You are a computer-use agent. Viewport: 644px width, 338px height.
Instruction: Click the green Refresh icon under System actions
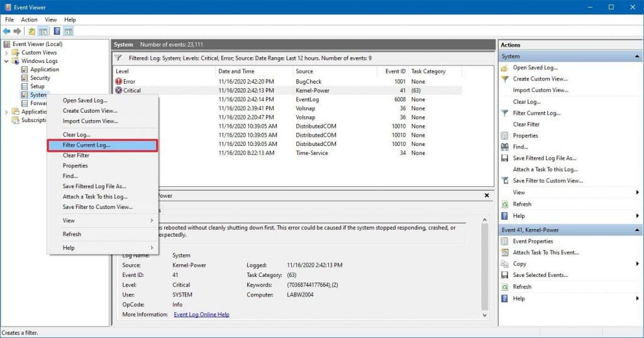pyautogui.click(x=505, y=204)
